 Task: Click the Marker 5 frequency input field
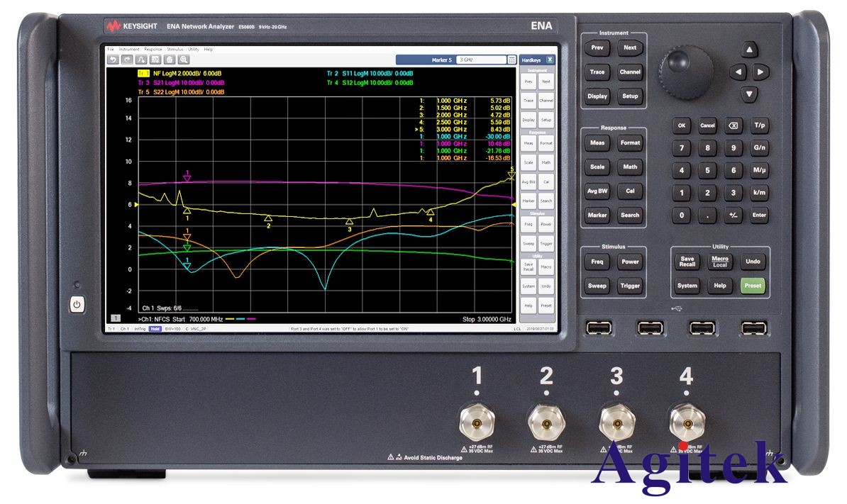(480, 60)
